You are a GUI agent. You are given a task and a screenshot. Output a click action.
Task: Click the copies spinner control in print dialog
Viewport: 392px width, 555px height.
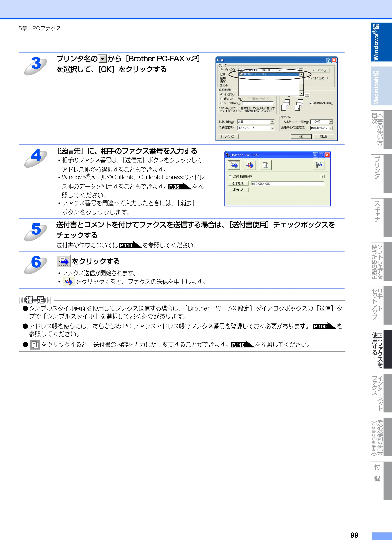[x=307, y=95]
